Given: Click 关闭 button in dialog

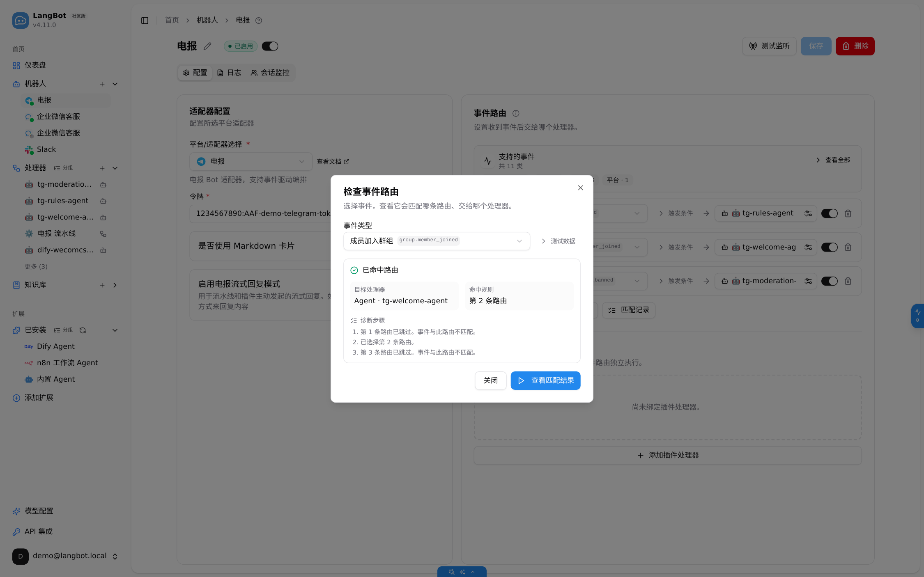Looking at the screenshot, I should click(x=491, y=381).
